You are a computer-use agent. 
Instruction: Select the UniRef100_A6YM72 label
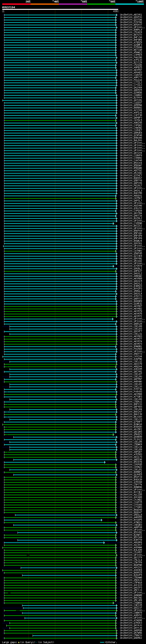pos(131,316)
